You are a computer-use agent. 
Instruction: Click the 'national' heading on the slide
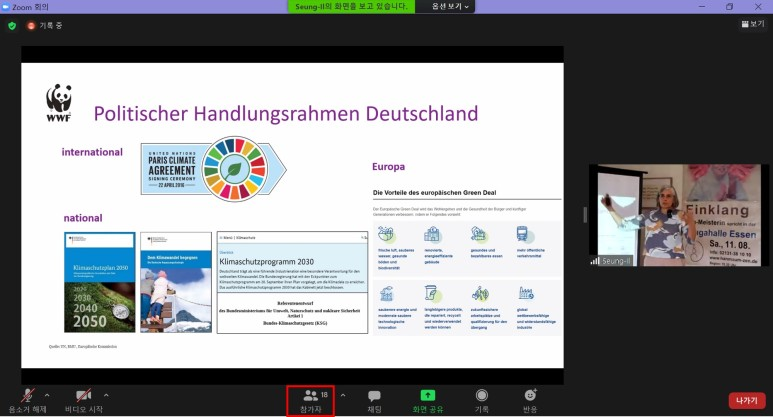(83, 218)
